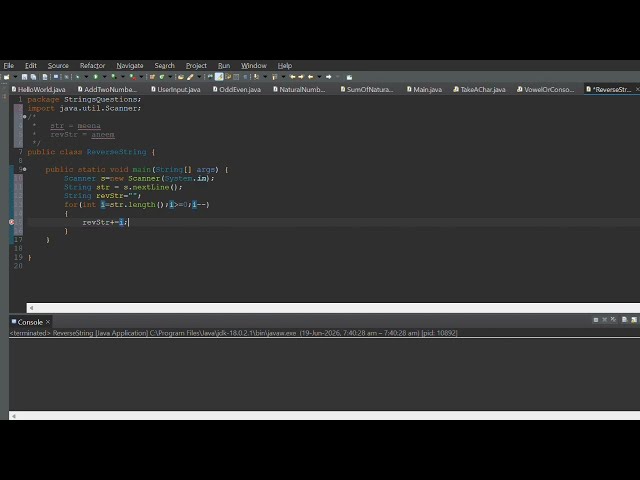This screenshot has width=640, height=480.
Task: Open the File menu
Action: (x=9, y=66)
